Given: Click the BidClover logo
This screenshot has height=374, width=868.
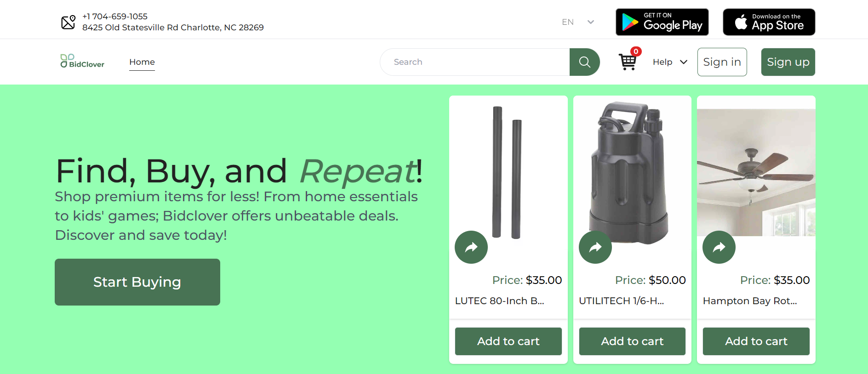Looking at the screenshot, I should [82, 61].
